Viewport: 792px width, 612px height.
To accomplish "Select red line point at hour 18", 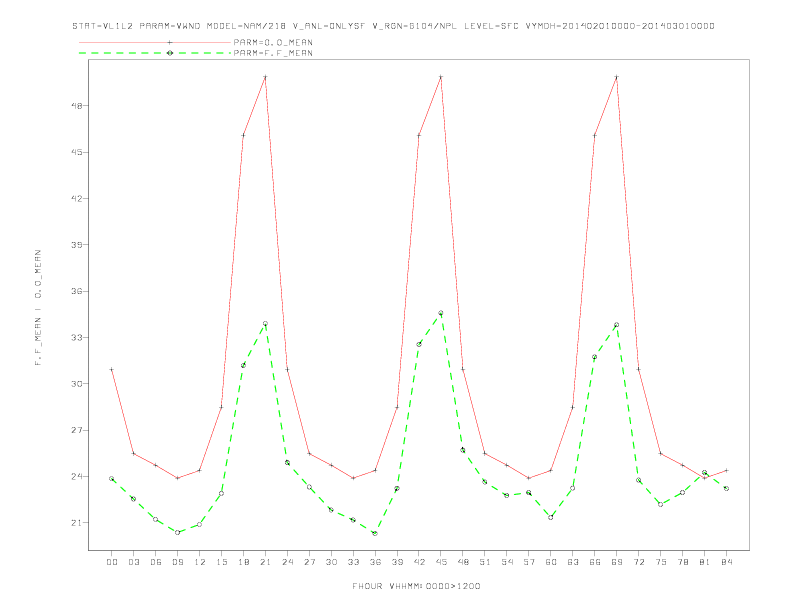I will click(243, 135).
